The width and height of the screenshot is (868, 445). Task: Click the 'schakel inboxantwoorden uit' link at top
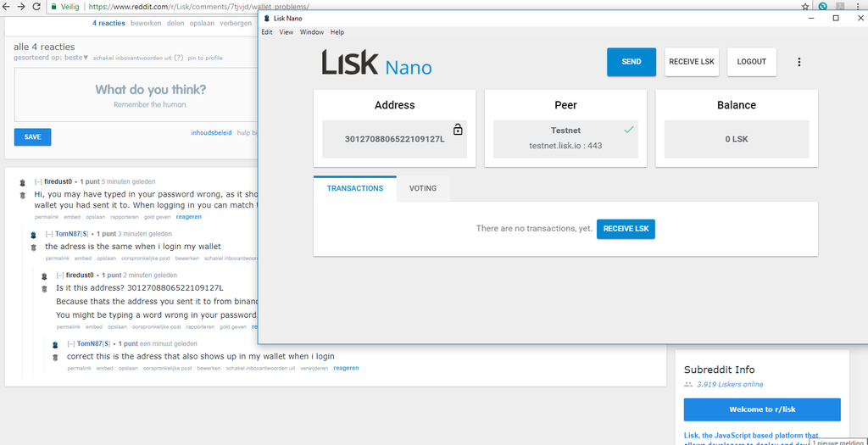(132, 58)
